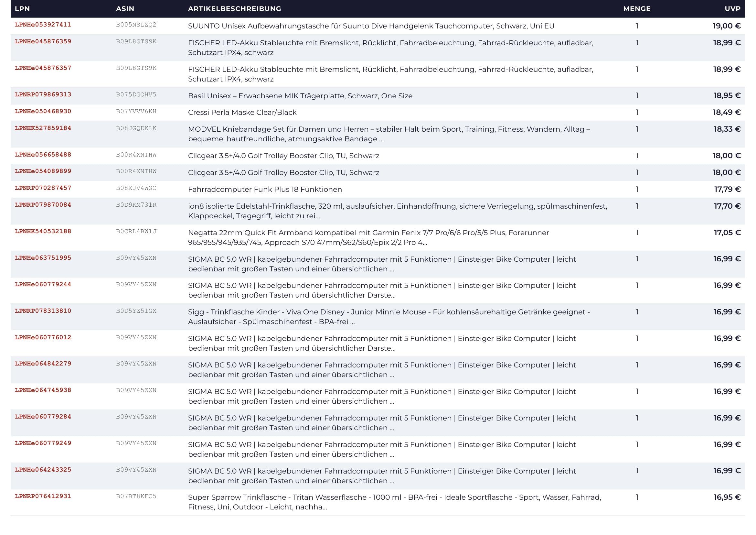Image resolution: width=756 pixels, height=535 pixels.
Task: Pick LPN LPNHK527859184
Action: 43,128
